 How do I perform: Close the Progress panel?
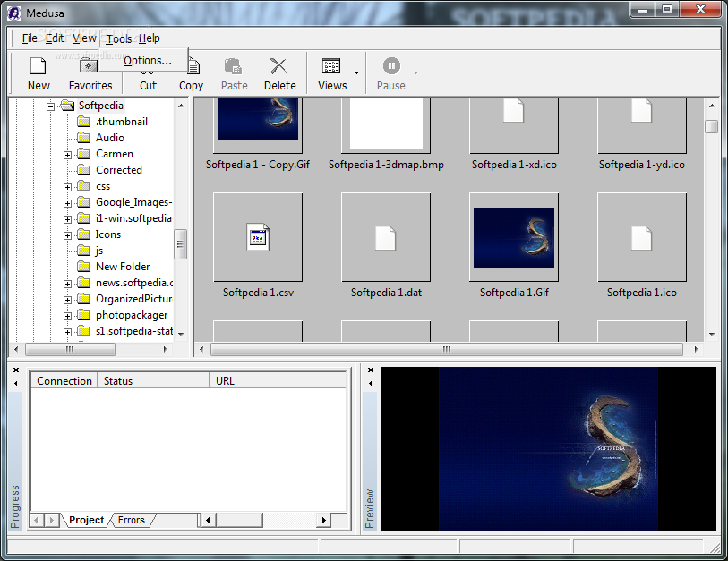[x=16, y=370]
